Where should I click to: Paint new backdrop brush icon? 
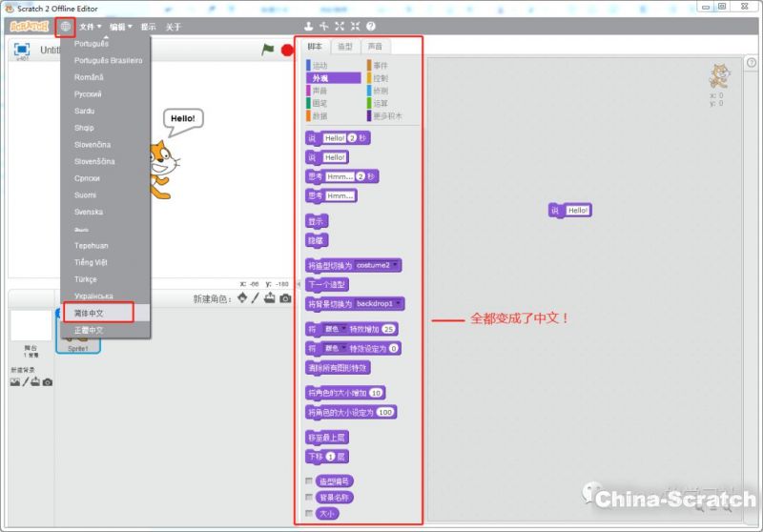coord(26,382)
